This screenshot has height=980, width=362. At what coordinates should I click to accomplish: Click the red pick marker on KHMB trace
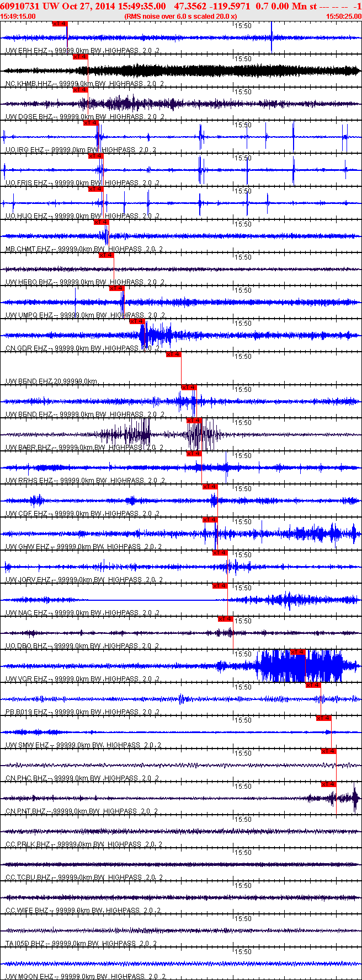point(80,57)
